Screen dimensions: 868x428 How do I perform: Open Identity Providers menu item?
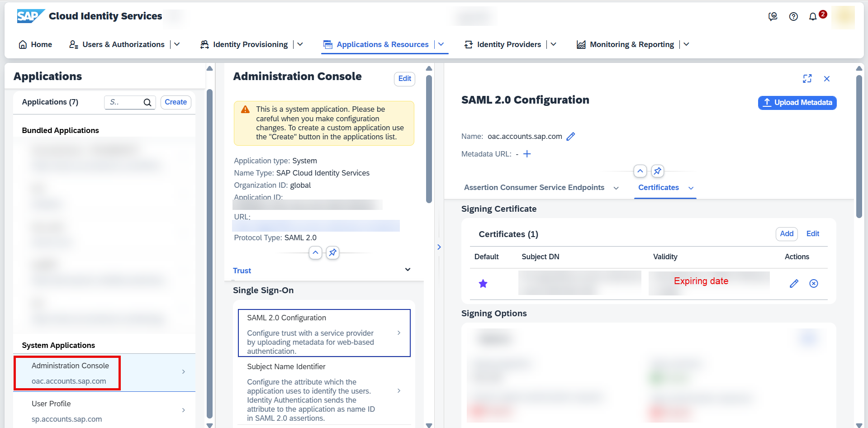(x=503, y=44)
